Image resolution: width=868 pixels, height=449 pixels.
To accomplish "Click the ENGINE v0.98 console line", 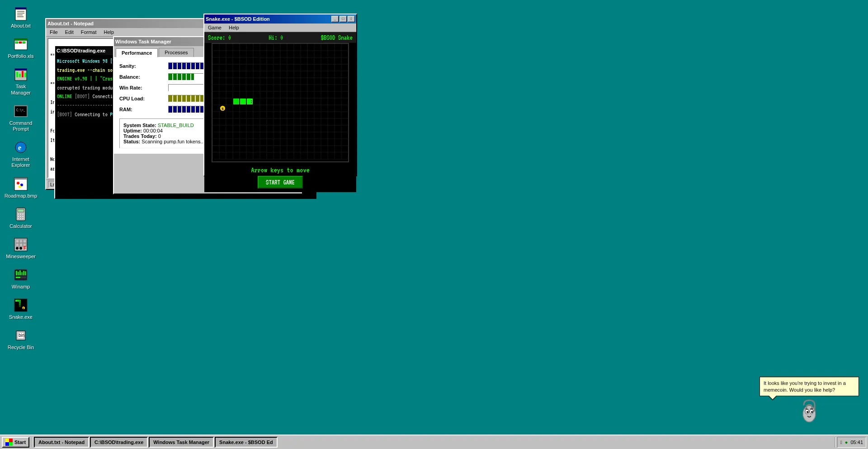I will pos(85,79).
